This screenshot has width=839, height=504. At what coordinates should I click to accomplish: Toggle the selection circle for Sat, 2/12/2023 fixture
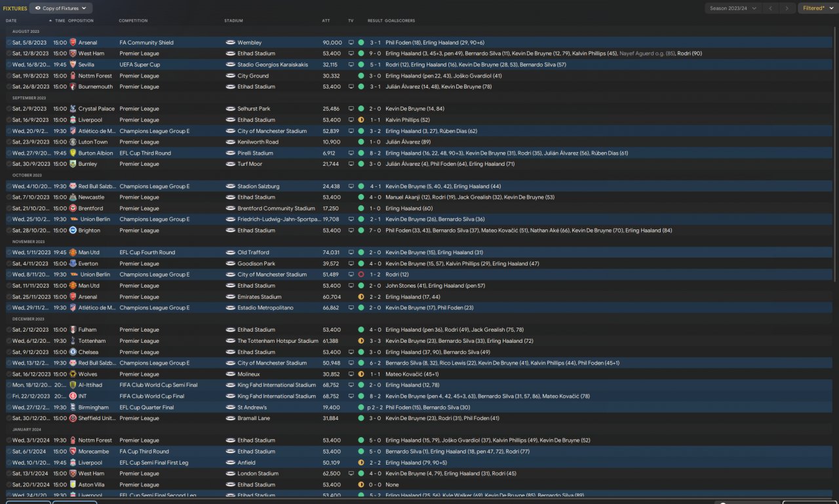click(x=9, y=330)
